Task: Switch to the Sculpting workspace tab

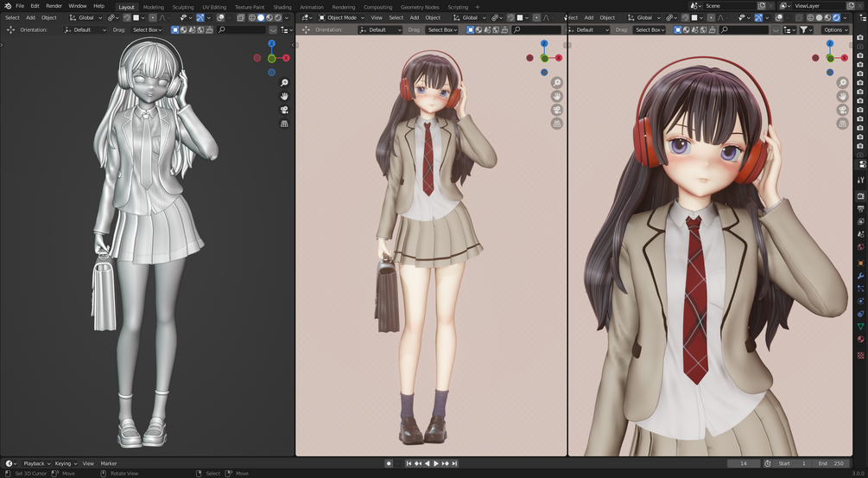Action: coord(183,7)
